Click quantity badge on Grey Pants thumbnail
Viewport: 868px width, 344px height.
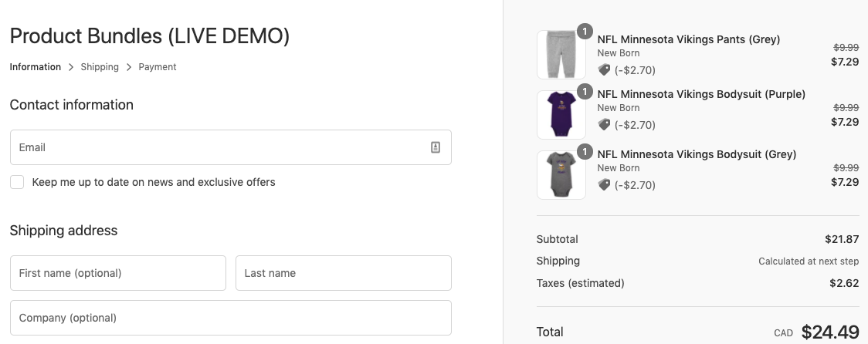[x=585, y=32]
